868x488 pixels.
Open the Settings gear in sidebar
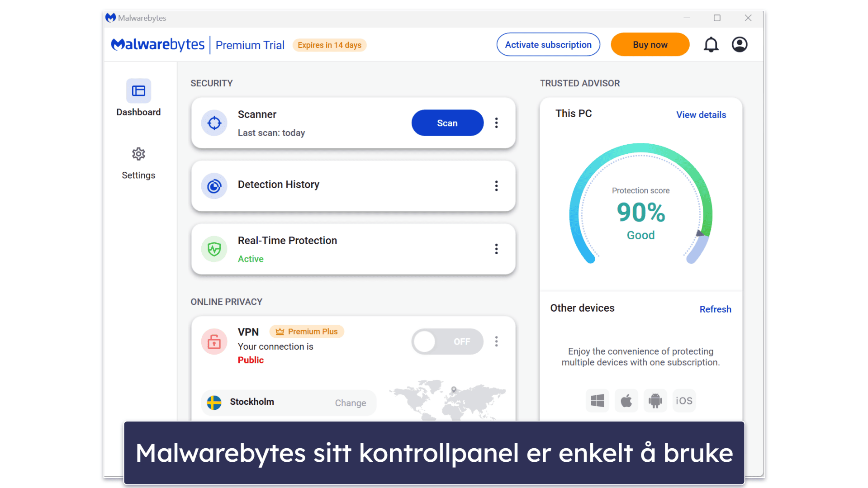pos(138,154)
